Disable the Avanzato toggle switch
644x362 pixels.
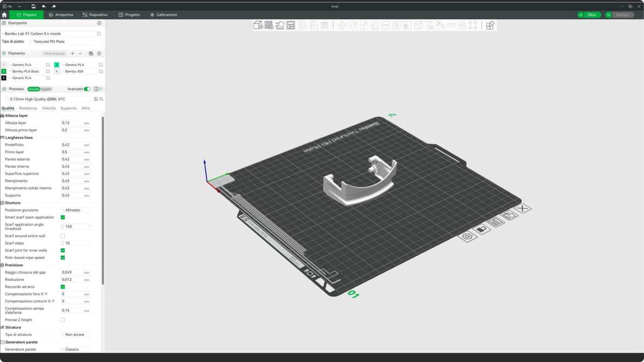(87, 89)
